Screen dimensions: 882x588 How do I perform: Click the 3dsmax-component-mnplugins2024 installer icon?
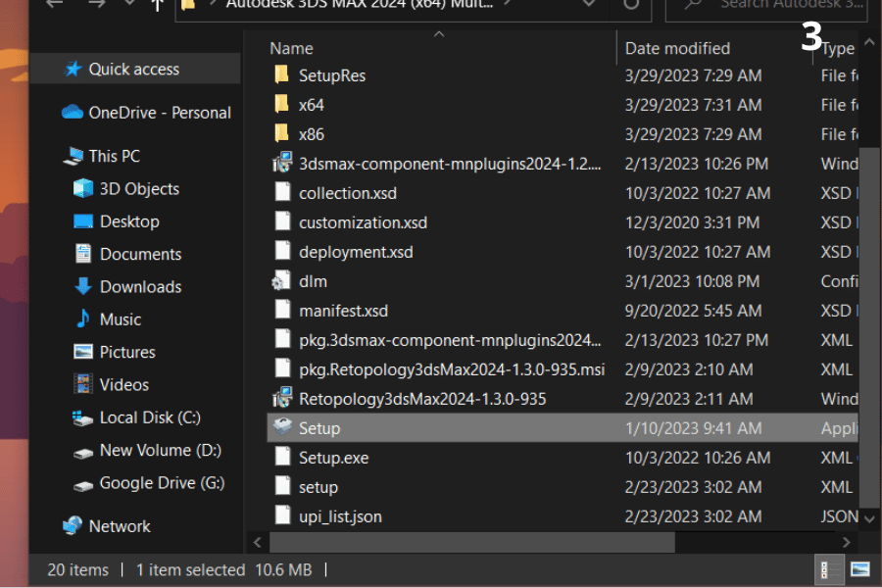[x=282, y=164]
